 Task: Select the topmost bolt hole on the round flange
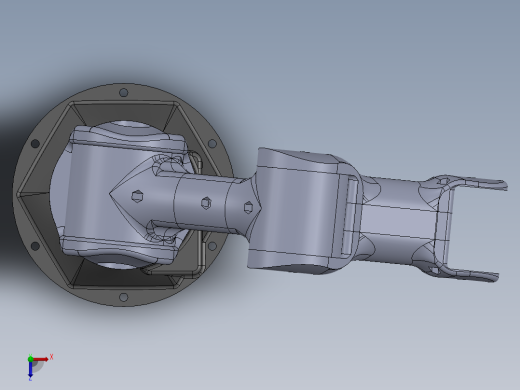[x=123, y=92]
